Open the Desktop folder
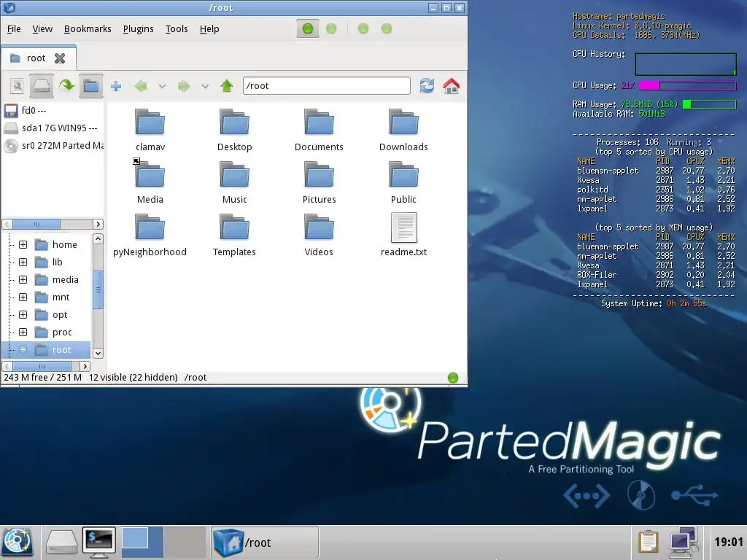 234,130
